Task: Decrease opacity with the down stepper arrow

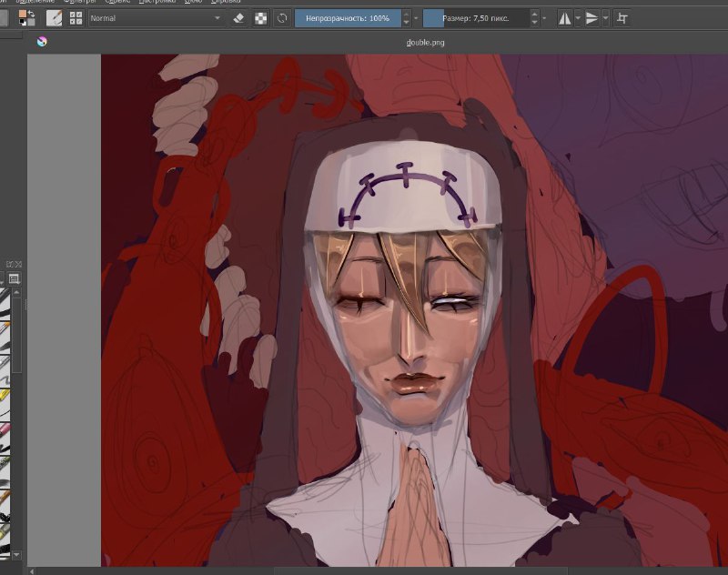Action: [406, 23]
